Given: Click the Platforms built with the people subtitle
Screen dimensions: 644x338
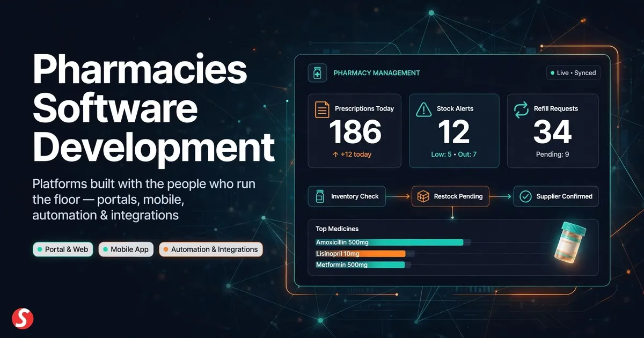Looking at the screenshot, I should 144,200.
